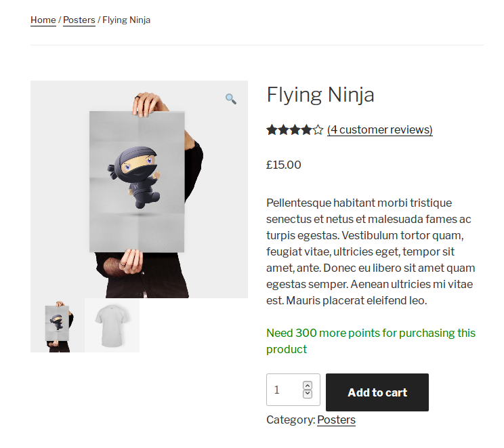The width and height of the screenshot is (504, 448).
Task: Click the Category label text
Action: coord(291,420)
